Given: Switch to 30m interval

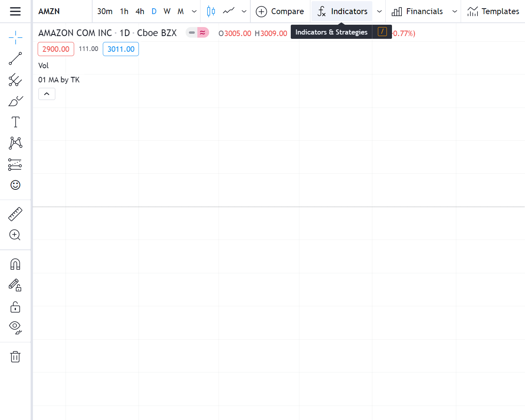Looking at the screenshot, I should coord(105,11).
